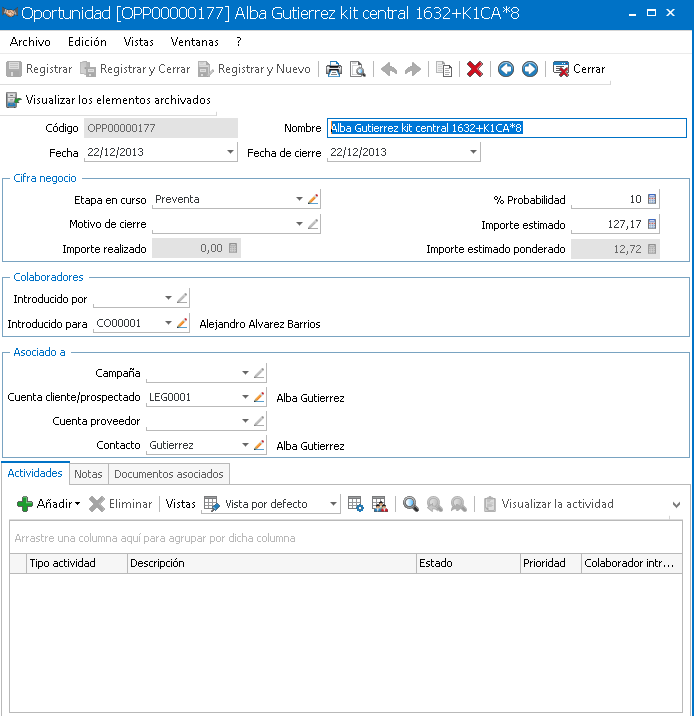This screenshot has height=716, width=694.
Task: Sort by Descripción column header
Action: click(272, 563)
